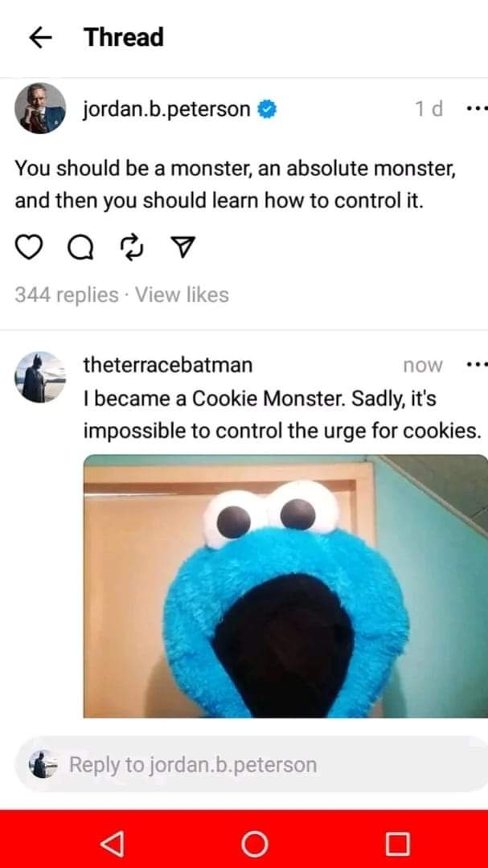Viewport: 488px width, 868px height.
Task: Open the theterracebatman username link
Action: pyautogui.click(x=168, y=365)
